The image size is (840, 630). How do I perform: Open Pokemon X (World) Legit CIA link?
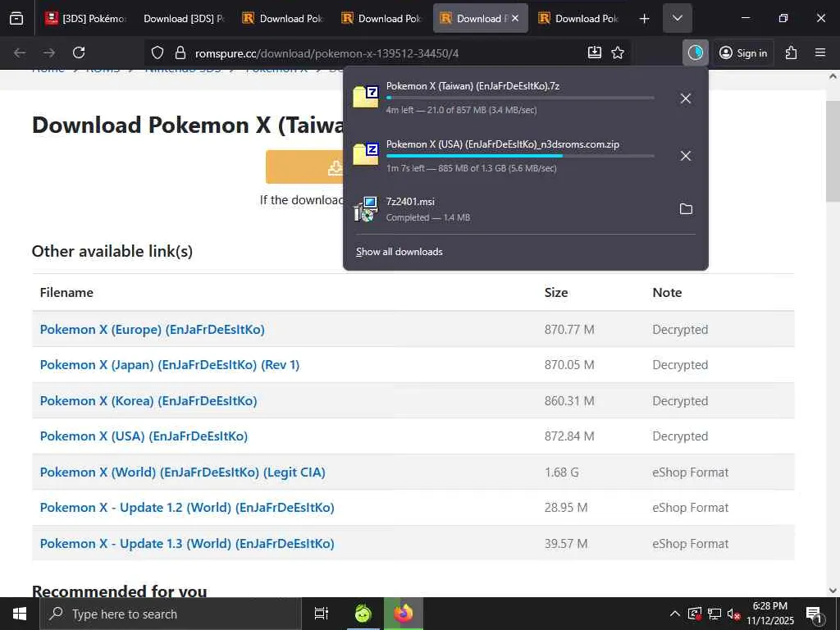pos(182,472)
